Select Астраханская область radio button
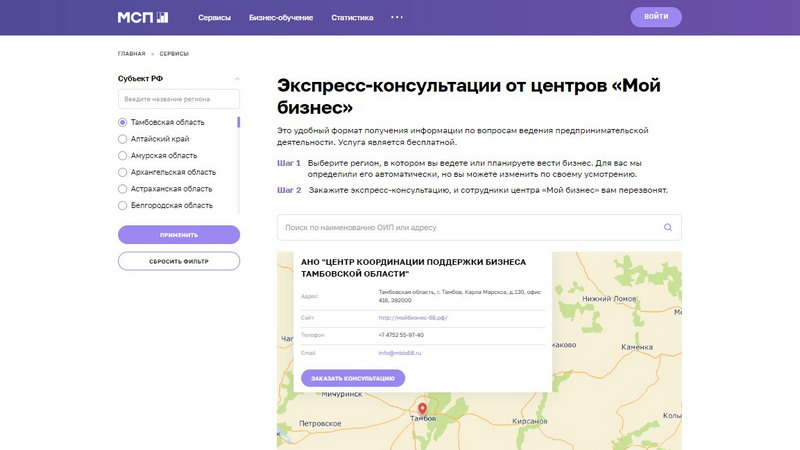The image size is (800, 450). pos(122,189)
